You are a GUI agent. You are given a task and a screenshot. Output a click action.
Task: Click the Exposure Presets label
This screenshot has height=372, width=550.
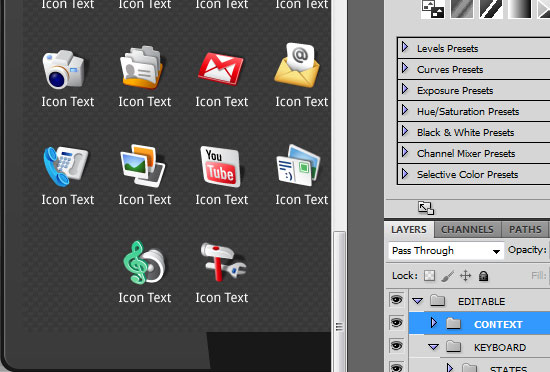[455, 90]
